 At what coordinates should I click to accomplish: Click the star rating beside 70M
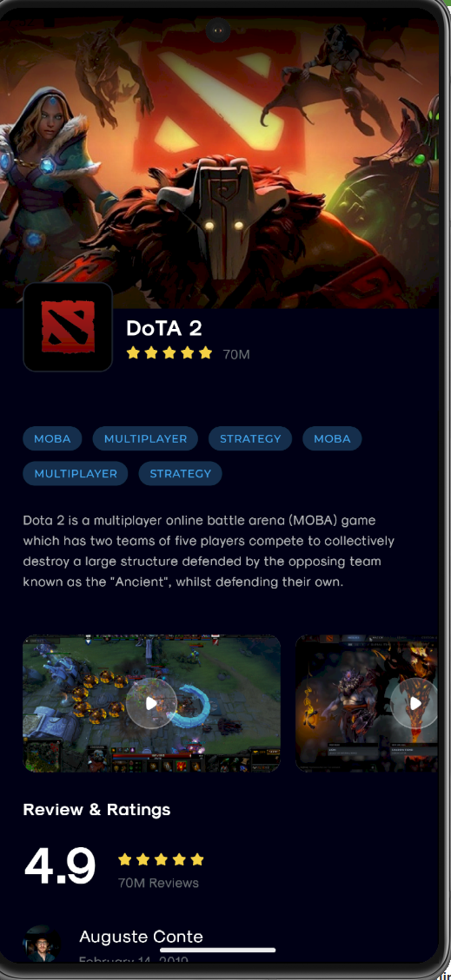point(169,353)
